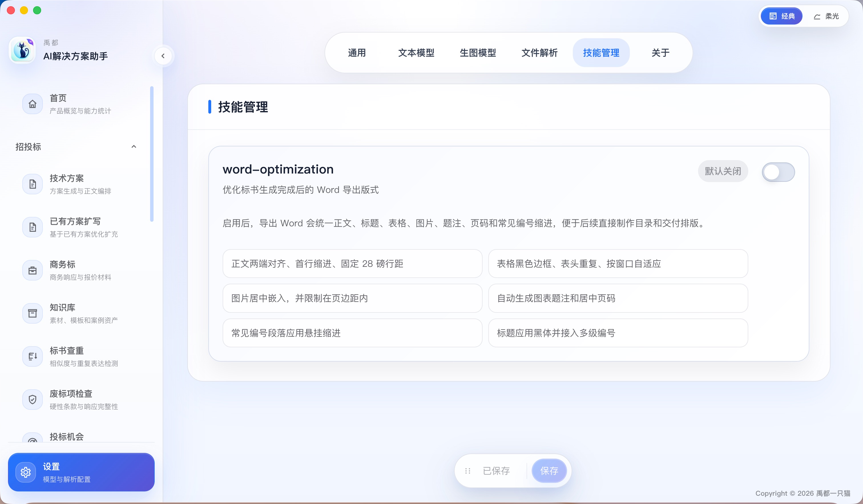Select the 技能管理 tab
The image size is (863, 504).
[x=601, y=53]
